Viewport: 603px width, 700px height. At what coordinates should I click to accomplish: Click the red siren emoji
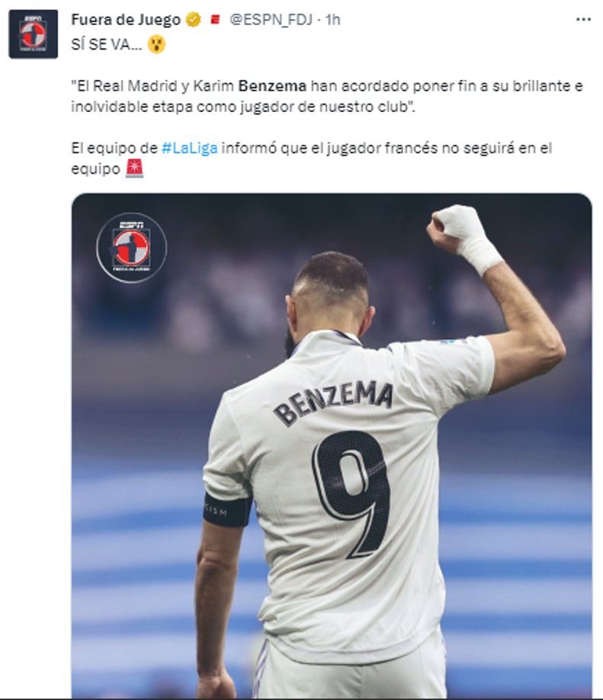pyautogui.click(x=134, y=169)
